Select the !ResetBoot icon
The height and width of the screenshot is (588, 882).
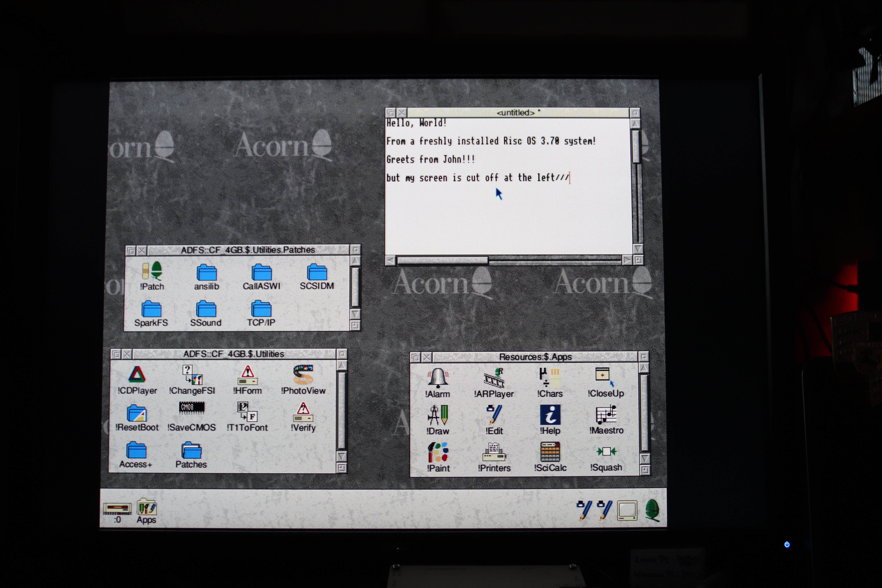[x=137, y=418]
